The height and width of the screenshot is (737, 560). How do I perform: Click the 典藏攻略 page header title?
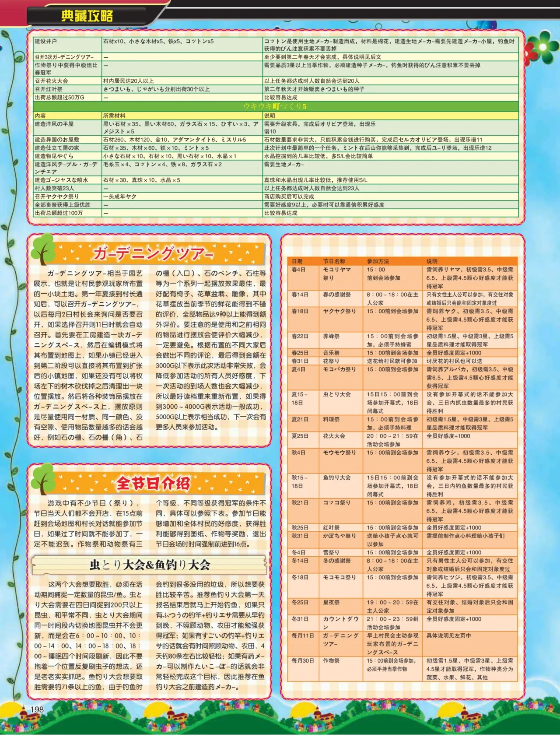coord(87,16)
